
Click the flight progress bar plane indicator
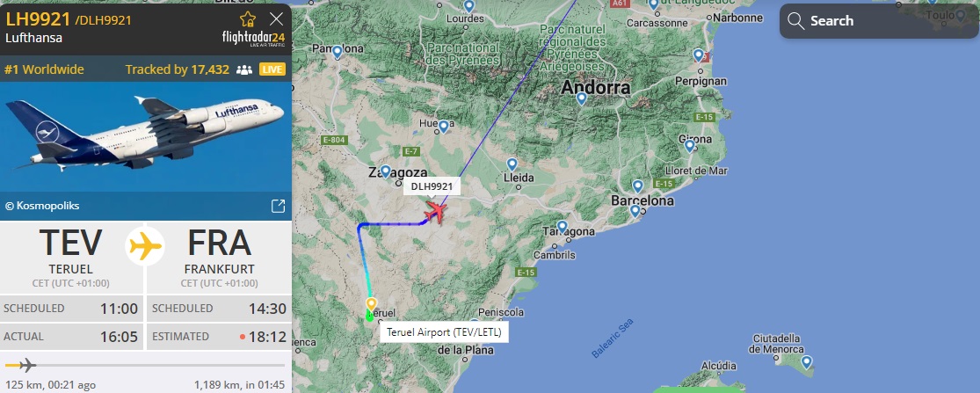[27, 366]
